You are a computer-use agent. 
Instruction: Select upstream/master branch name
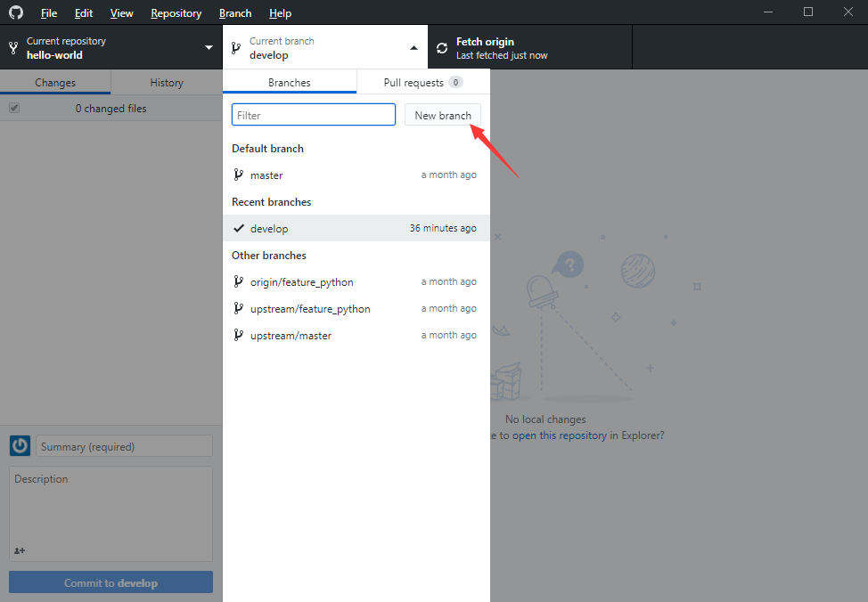click(291, 335)
